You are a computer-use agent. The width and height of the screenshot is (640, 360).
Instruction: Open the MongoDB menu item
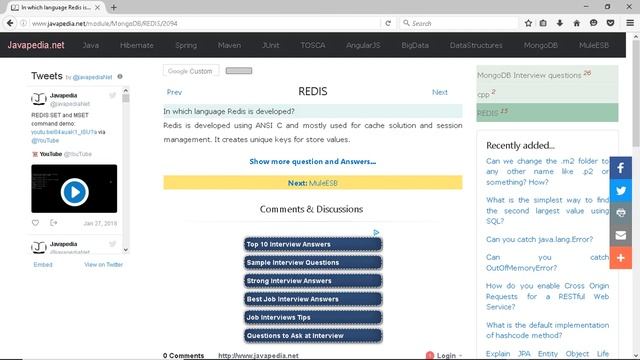point(540,45)
